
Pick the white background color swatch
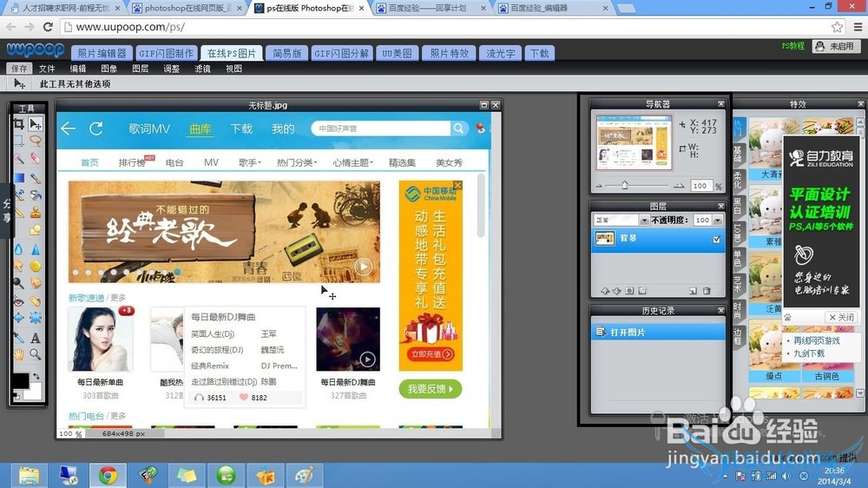pos(34,392)
